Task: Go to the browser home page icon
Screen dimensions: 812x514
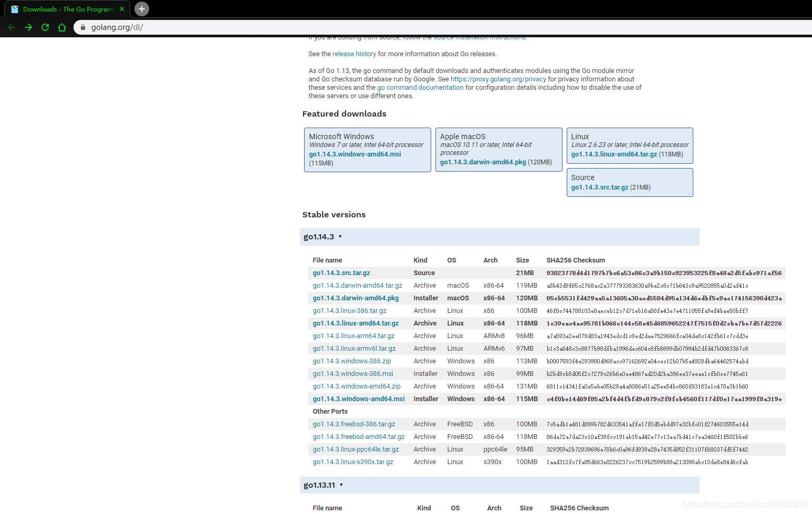Action: click(62, 27)
